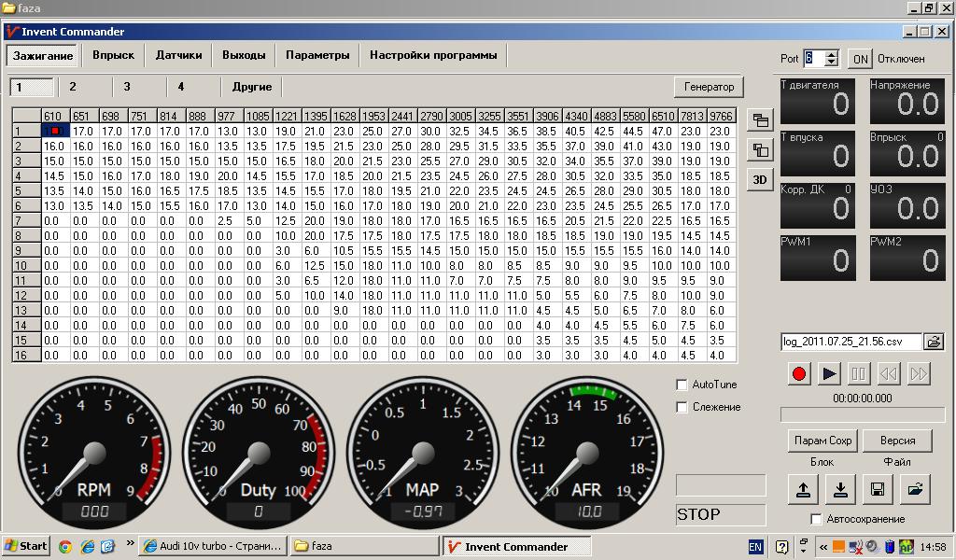
Task: Fast-forward the log playback
Action: pyautogui.click(x=919, y=373)
